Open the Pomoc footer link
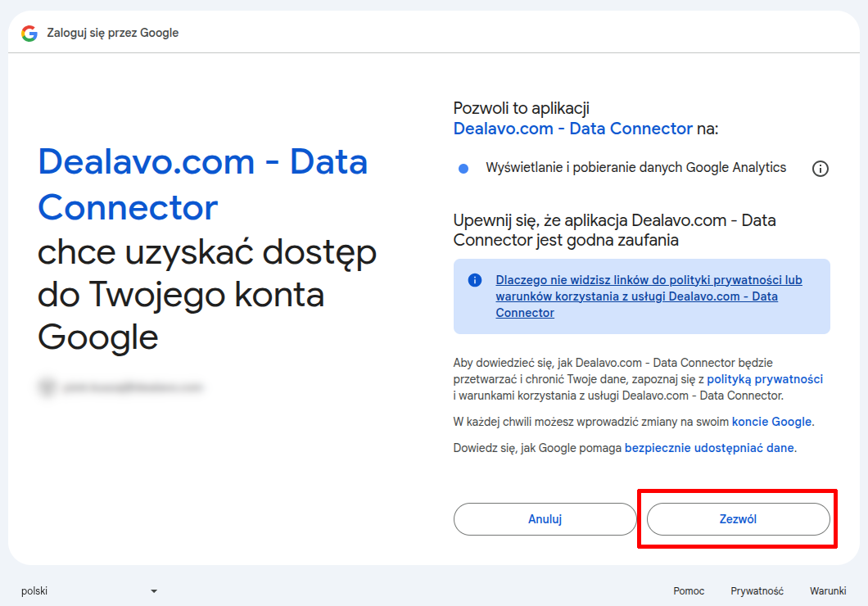The image size is (868, 606). (x=689, y=591)
